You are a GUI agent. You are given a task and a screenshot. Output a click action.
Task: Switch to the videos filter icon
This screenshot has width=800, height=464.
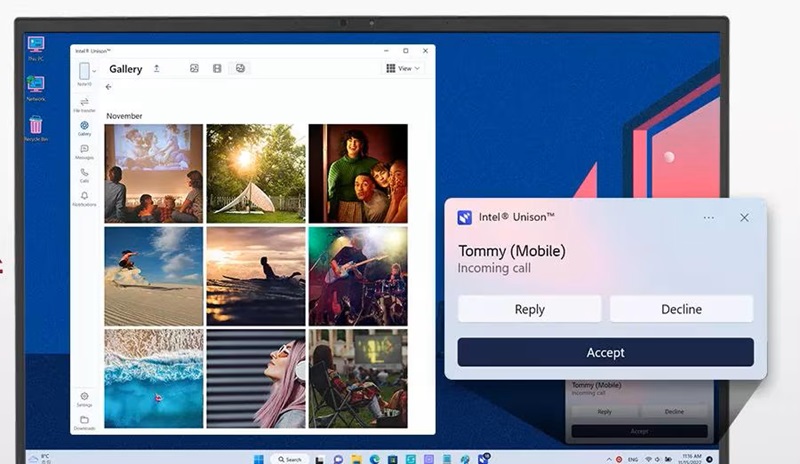click(x=217, y=68)
